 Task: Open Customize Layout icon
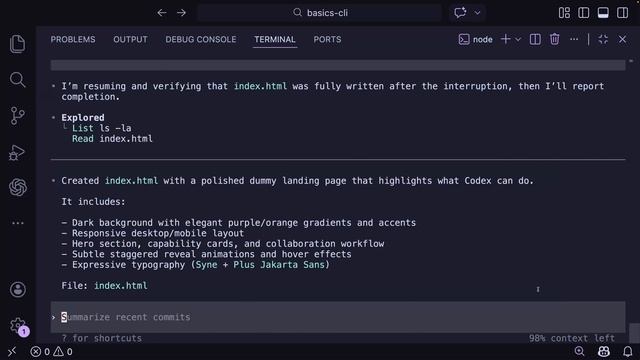pyautogui.click(x=564, y=13)
